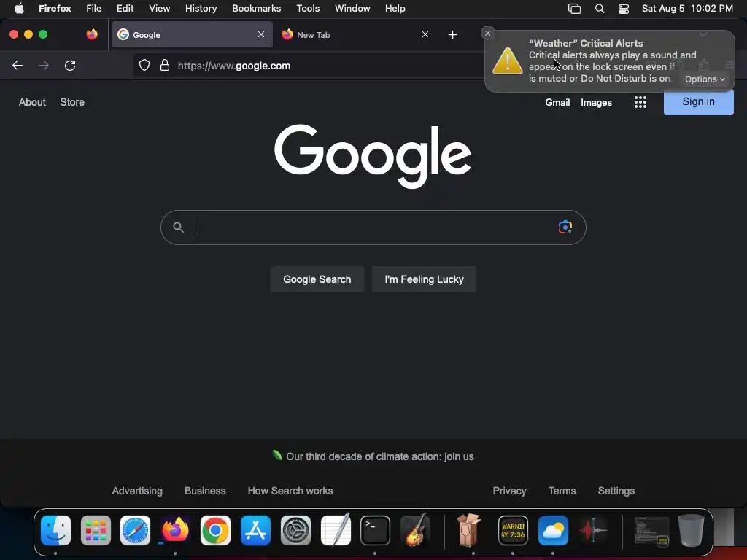Open TextEdit from the Dock
This screenshot has height=560, width=747.
336,529
